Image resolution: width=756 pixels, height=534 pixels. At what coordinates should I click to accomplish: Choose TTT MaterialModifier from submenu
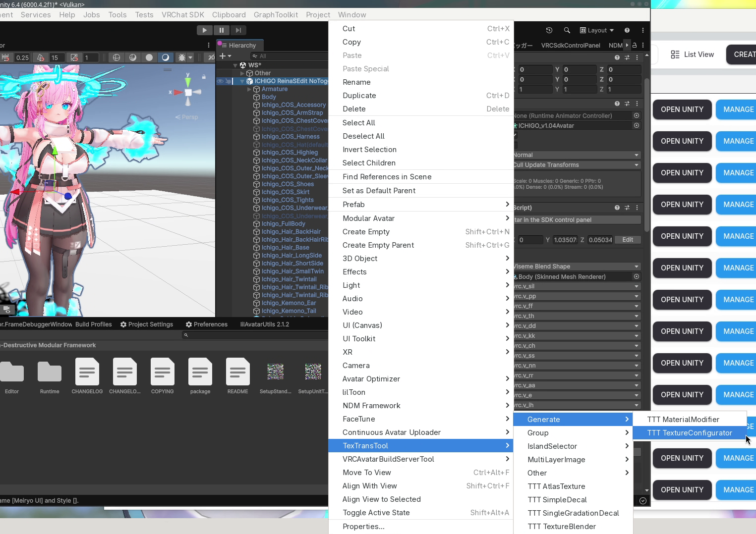[690, 420]
